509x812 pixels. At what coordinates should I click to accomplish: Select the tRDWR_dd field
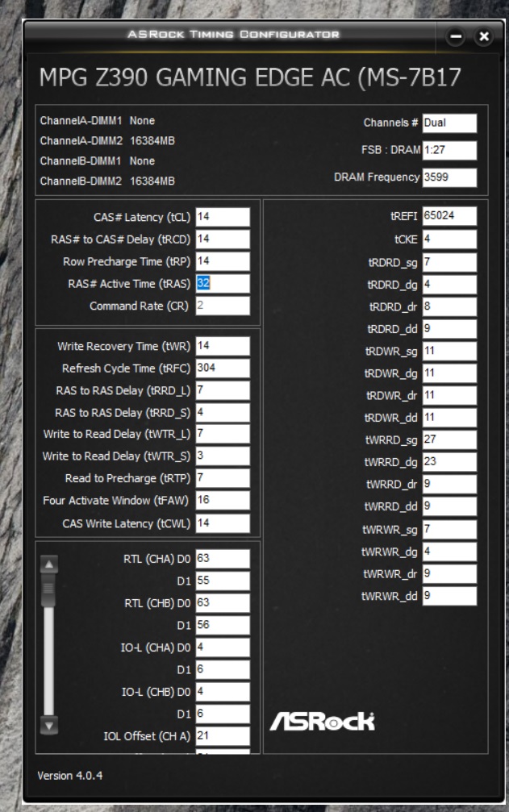(x=449, y=418)
